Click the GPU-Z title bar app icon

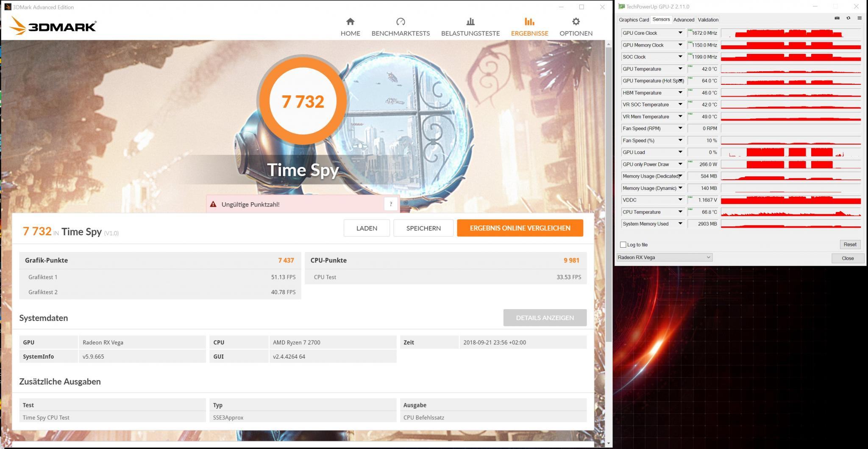pos(621,6)
